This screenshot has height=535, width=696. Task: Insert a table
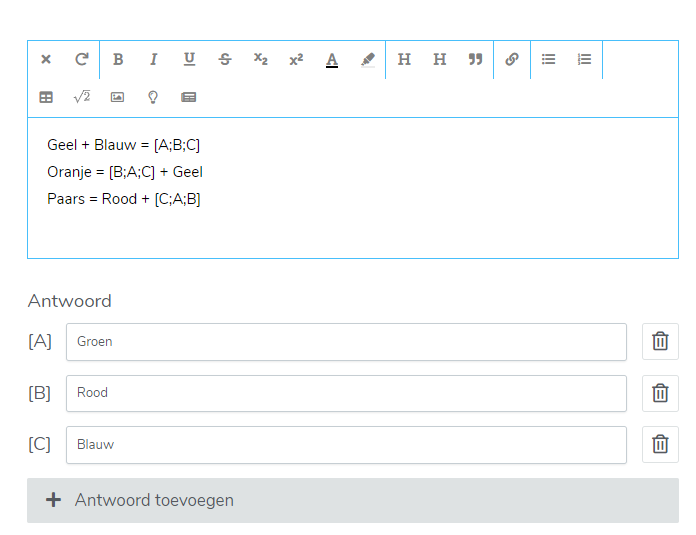[x=46, y=97]
